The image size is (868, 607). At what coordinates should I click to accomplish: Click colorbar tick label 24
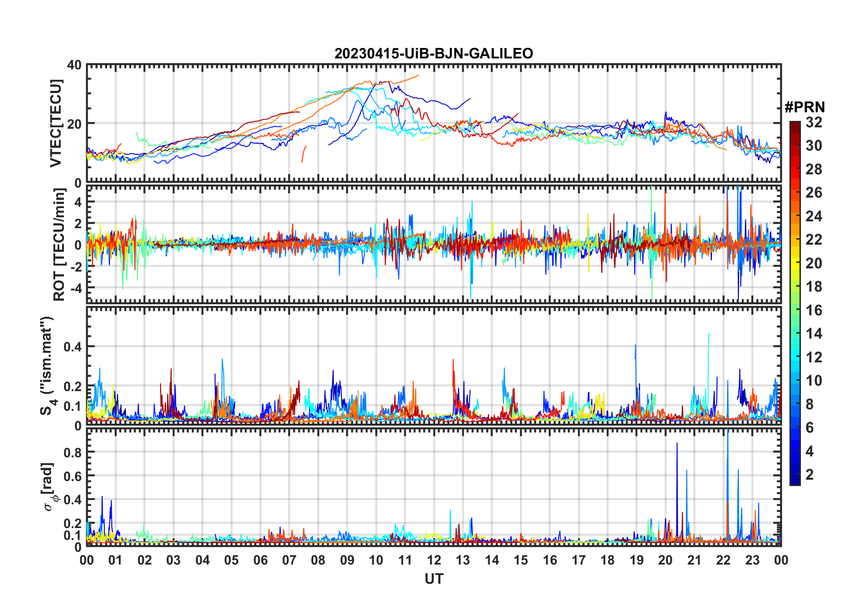click(x=814, y=216)
